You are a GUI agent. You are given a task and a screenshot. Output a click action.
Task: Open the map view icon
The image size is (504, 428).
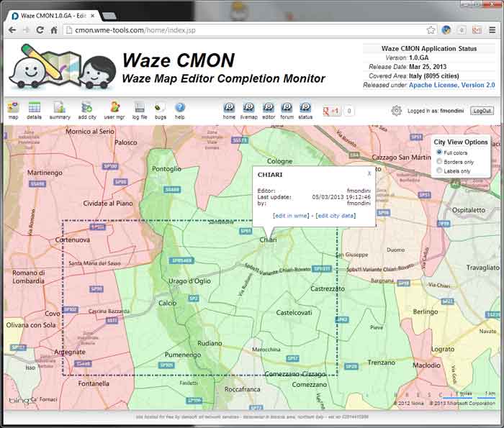[x=13, y=110]
